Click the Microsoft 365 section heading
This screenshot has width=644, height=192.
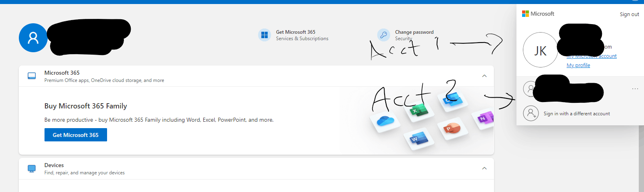tap(62, 73)
